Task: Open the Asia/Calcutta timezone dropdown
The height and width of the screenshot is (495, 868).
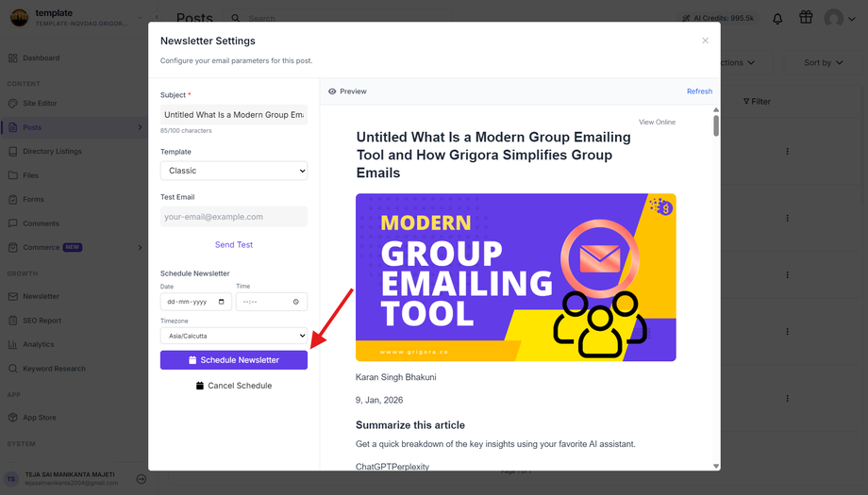Action: (x=234, y=336)
